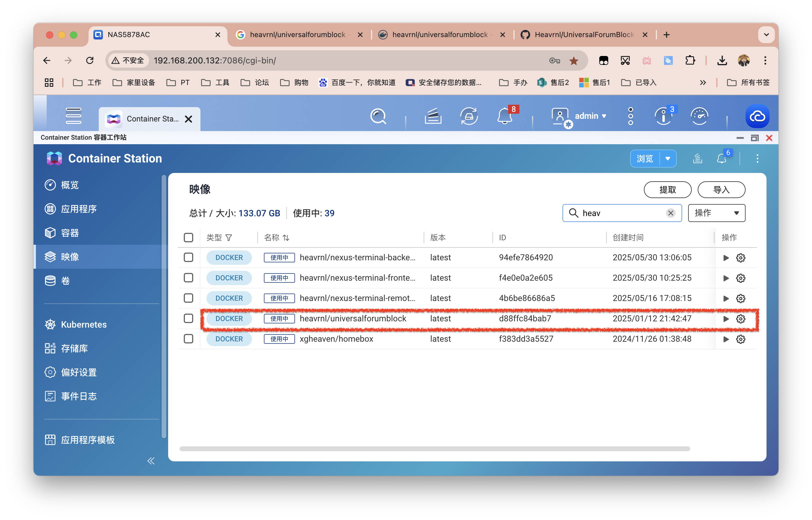Open a new Chrome tab
Viewport: 812px width, 520px height.
click(667, 35)
